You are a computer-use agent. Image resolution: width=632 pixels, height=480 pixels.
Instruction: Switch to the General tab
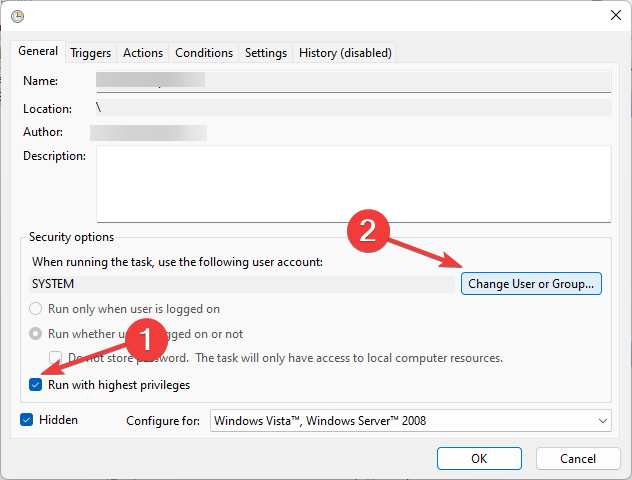click(x=38, y=51)
